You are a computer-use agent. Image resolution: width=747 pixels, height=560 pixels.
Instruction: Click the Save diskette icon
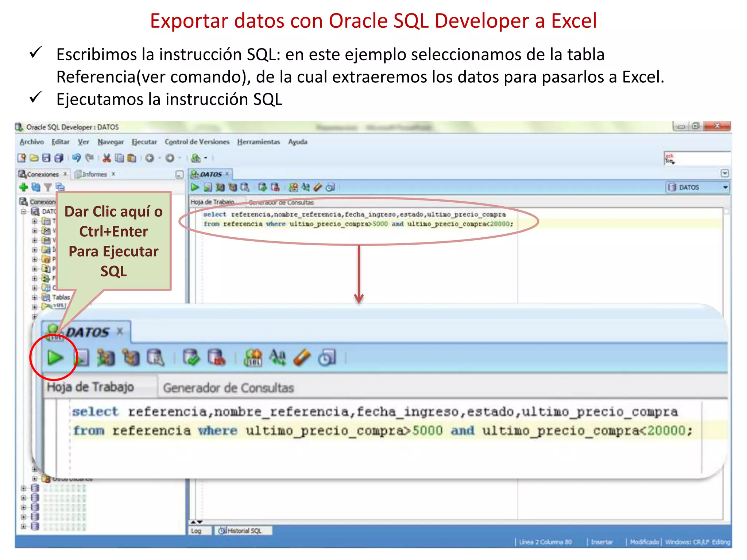[46, 158]
